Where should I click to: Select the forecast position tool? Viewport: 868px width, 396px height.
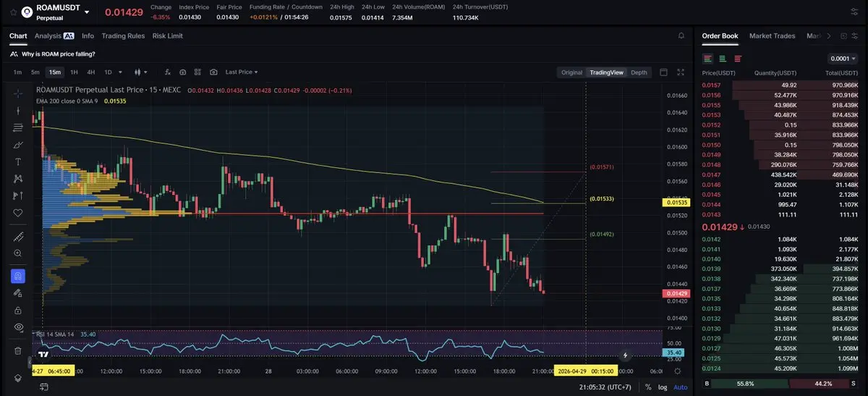[18, 195]
